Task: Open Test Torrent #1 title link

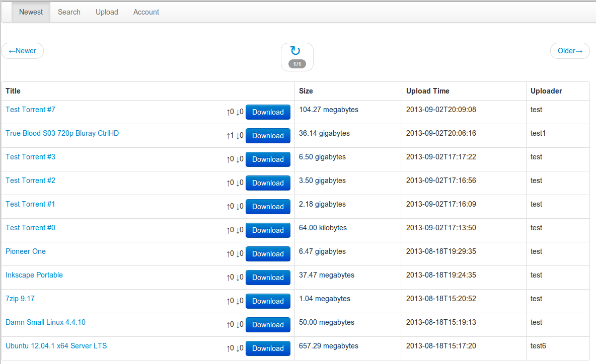Action: coord(30,204)
